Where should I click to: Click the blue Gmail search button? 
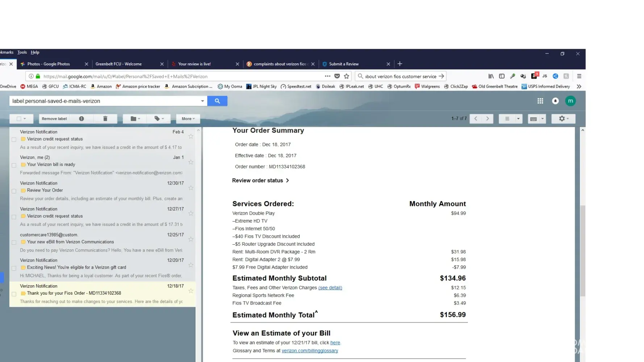[217, 101]
